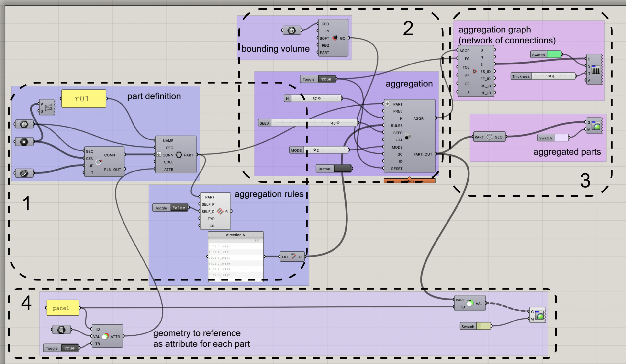
Task: Click the GC output of bounding volume component
Action: 343,38
